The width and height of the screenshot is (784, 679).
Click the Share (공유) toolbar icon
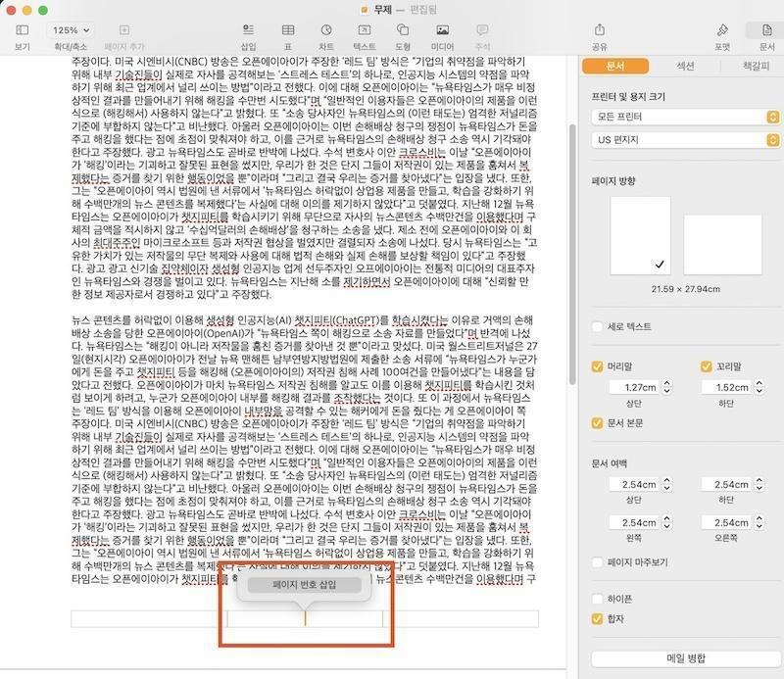pyautogui.click(x=600, y=30)
